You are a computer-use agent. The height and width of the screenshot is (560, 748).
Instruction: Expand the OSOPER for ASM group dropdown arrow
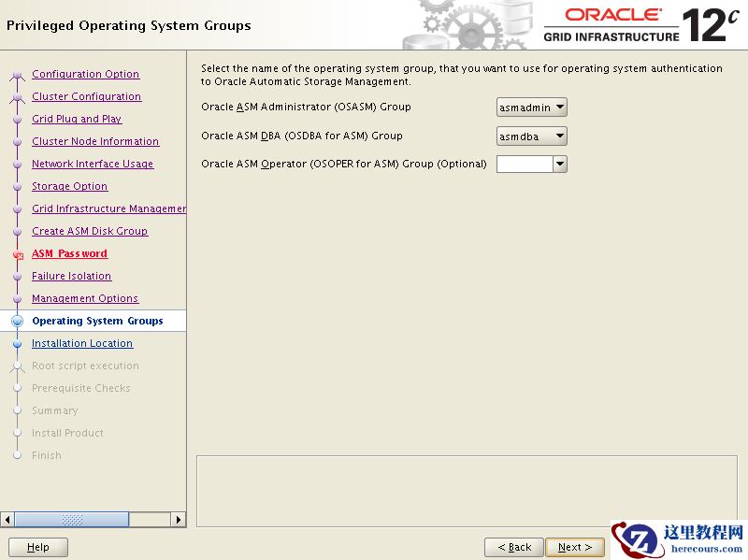[x=560, y=165]
